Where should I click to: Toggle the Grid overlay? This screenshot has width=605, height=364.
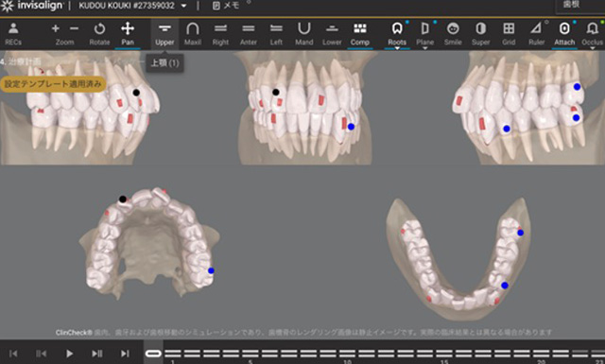509,34
